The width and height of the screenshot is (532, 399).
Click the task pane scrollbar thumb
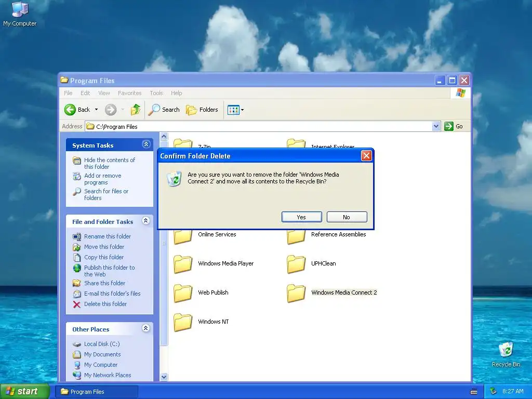pyautogui.click(x=164, y=243)
